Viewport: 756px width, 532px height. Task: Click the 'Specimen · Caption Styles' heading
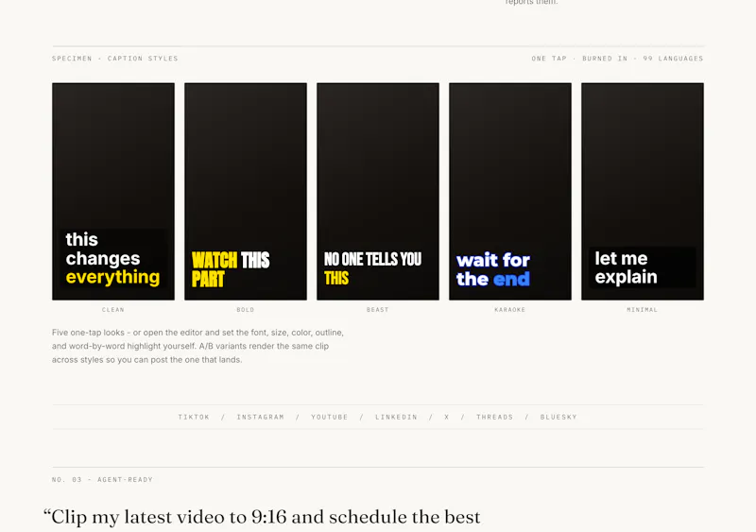[115, 59]
